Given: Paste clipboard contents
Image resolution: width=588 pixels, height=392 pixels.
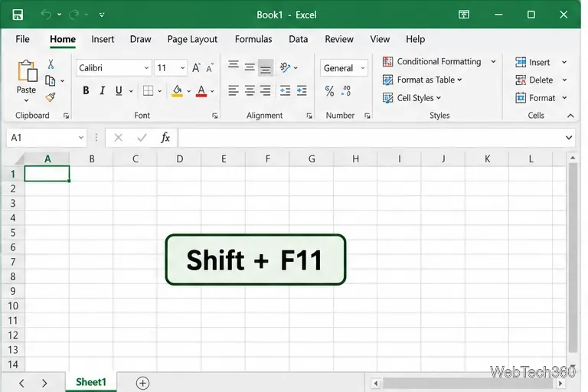Looking at the screenshot, I should point(26,76).
